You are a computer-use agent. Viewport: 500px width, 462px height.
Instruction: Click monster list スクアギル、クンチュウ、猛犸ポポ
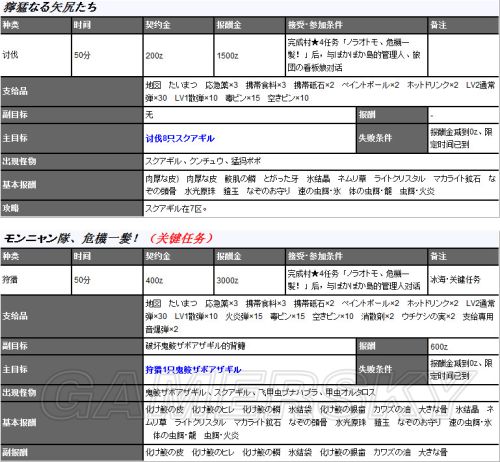(x=203, y=162)
